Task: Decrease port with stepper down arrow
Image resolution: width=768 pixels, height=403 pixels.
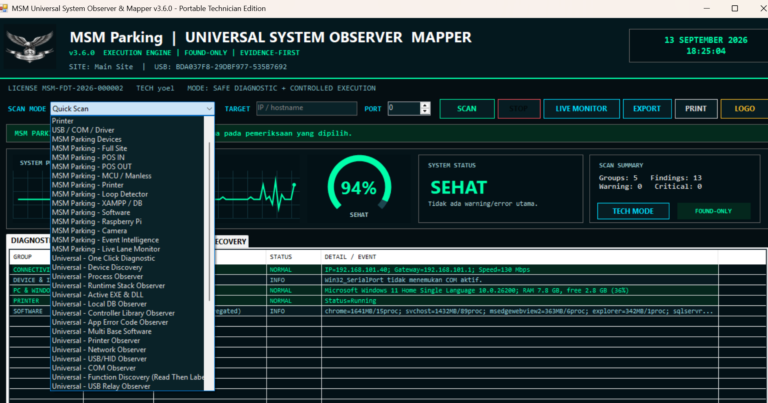Action: (x=425, y=112)
